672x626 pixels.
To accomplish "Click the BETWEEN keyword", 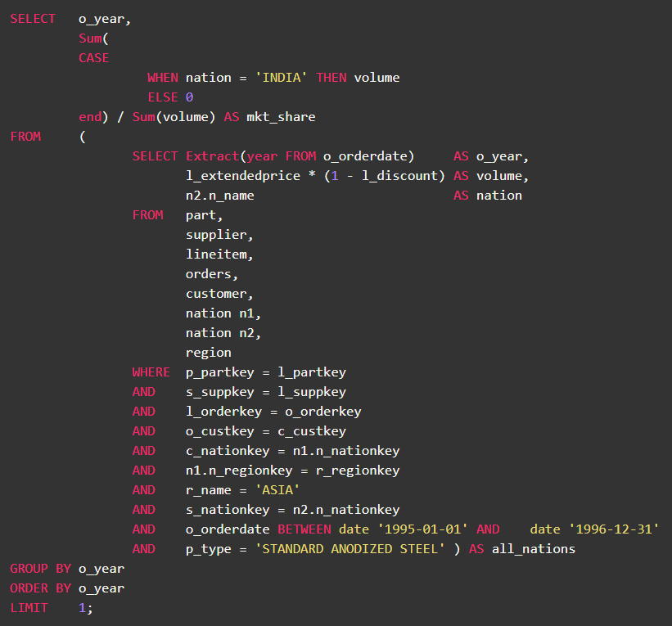I will [304, 529].
